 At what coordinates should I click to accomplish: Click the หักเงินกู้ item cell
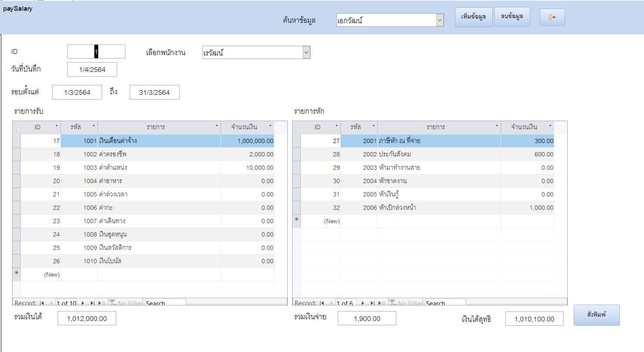(439, 194)
